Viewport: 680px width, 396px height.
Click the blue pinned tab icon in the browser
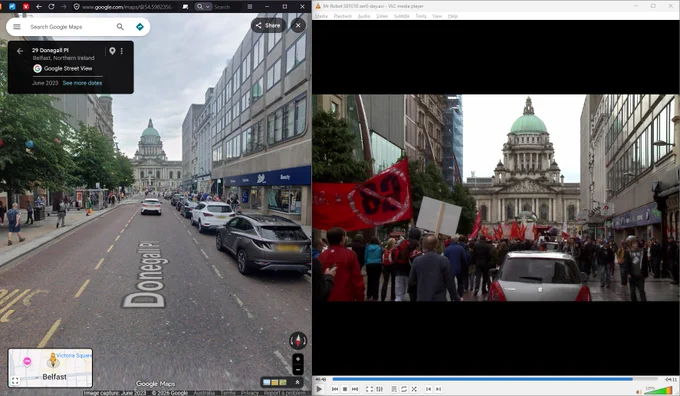point(12,7)
